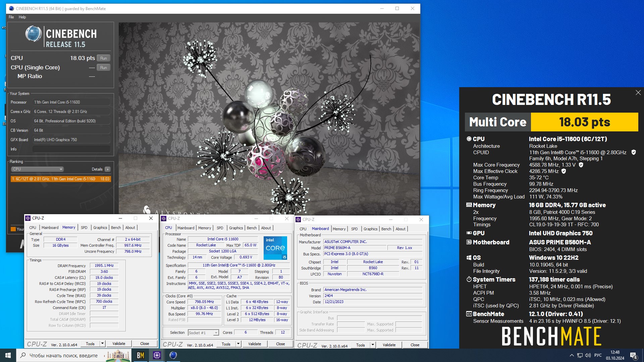Open Tools dropdown arrow in left CPU-Z
Image resolution: width=644 pixels, height=362 pixels.
[102, 344]
